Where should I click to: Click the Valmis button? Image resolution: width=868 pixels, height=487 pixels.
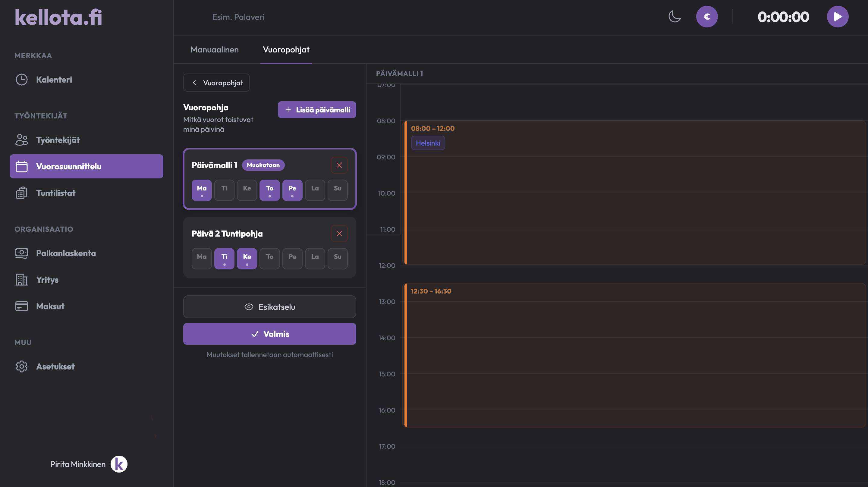(269, 334)
